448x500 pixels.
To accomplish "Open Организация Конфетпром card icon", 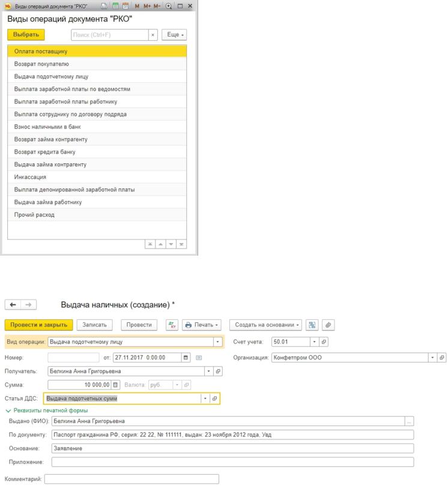I will coord(442,358).
